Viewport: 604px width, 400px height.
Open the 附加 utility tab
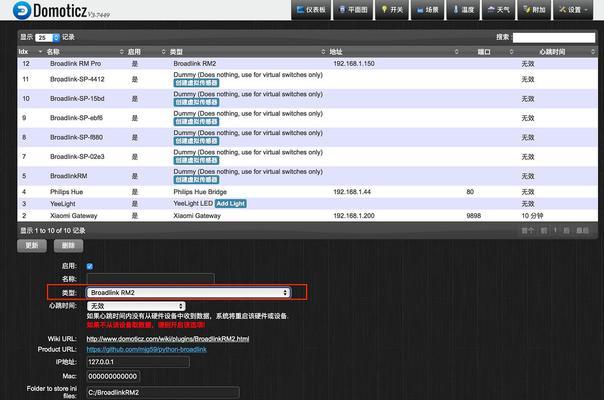point(534,10)
